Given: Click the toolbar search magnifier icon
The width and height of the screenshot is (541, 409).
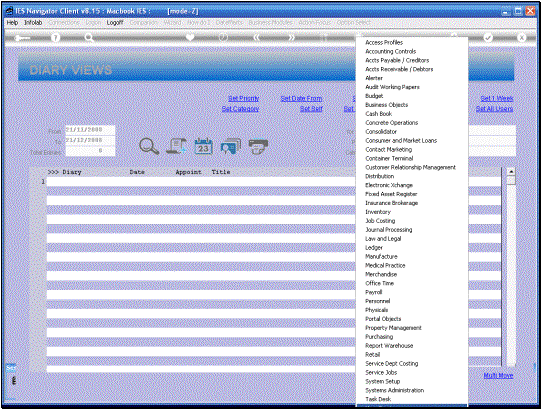Looking at the screenshot, I should 89,37.
